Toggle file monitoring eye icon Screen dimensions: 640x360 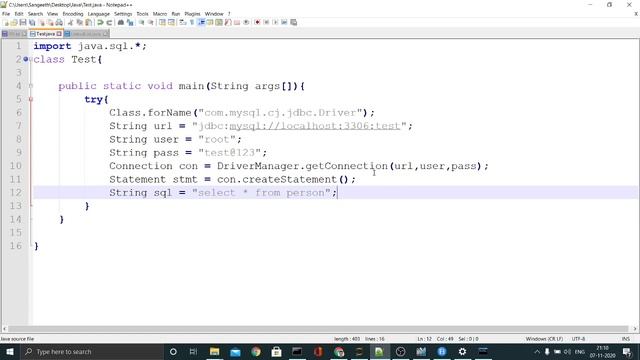[246, 22]
